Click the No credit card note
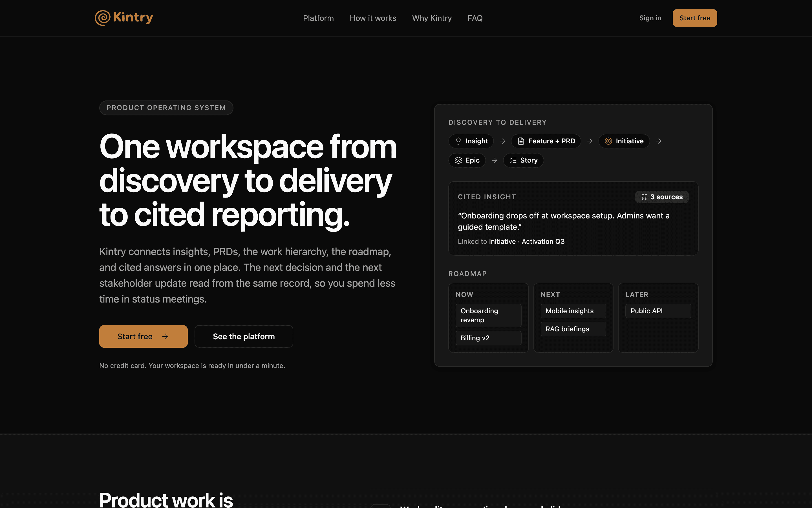The height and width of the screenshot is (508, 812). 192,365
